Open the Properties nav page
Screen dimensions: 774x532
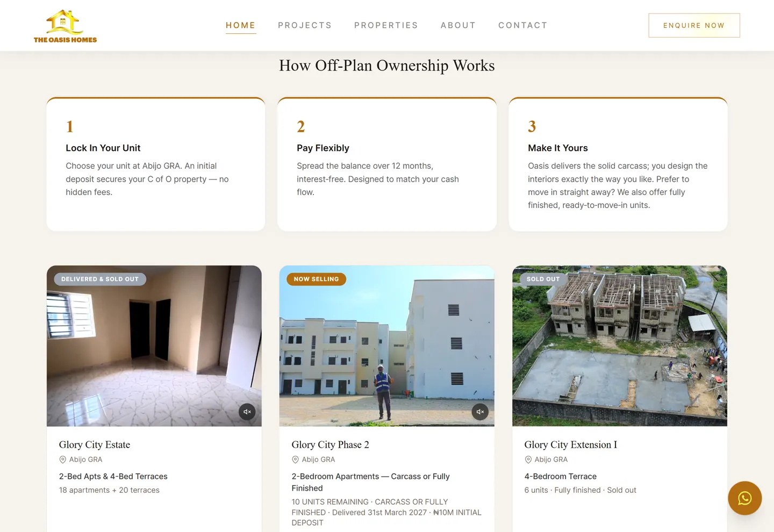386,25
